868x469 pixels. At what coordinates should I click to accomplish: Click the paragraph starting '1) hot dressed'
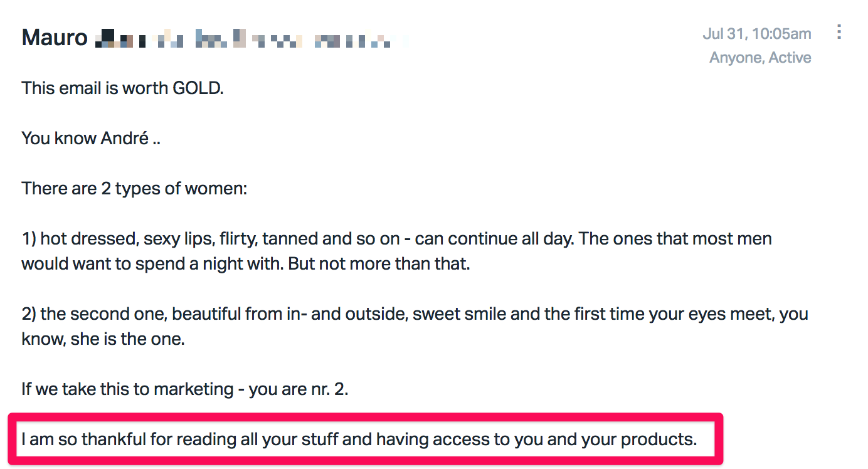click(397, 251)
